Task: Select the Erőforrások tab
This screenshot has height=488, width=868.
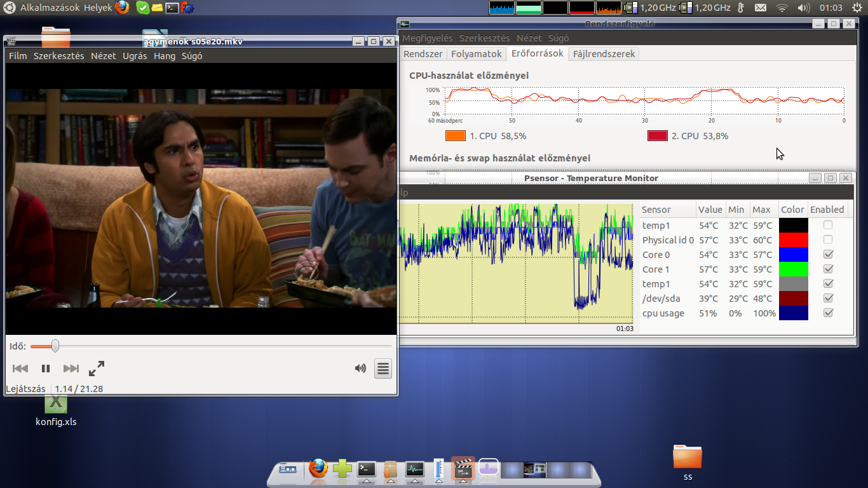Action: pos(538,53)
